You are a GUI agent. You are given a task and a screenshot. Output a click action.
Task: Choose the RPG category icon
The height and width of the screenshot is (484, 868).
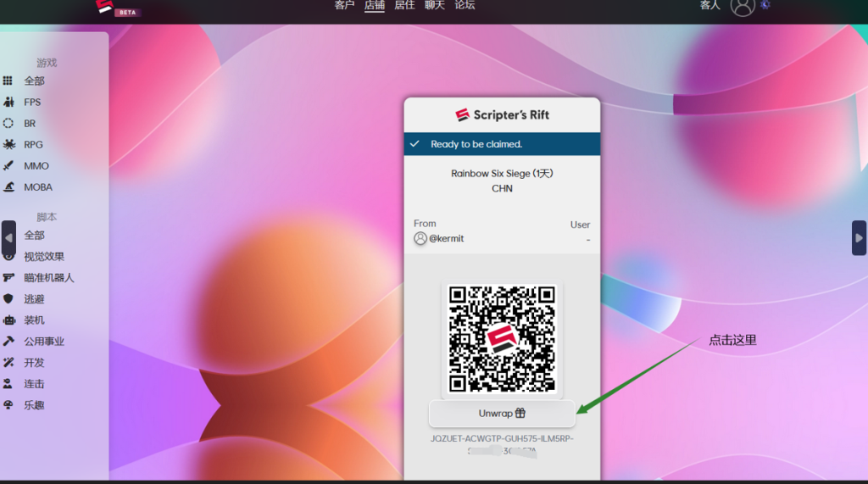pos(8,144)
